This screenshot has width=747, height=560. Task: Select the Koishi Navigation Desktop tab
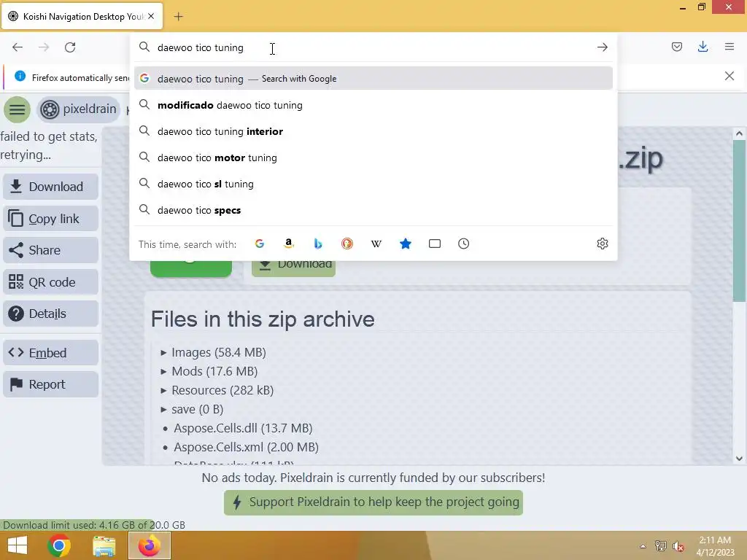tap(82, 16)
